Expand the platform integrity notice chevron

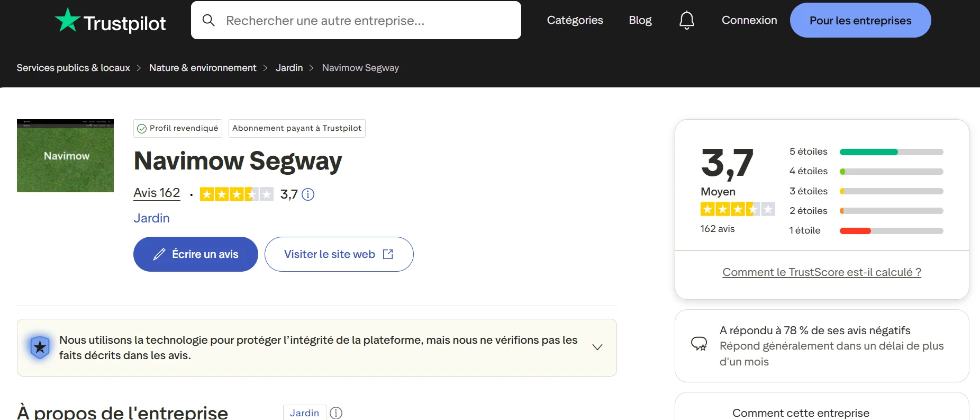coord(597,347)
